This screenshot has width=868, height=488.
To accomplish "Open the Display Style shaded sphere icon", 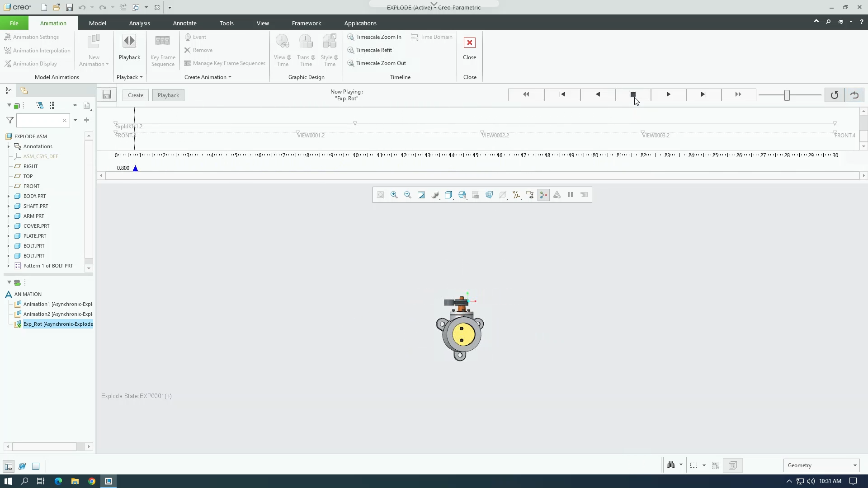I will [435, 195].
